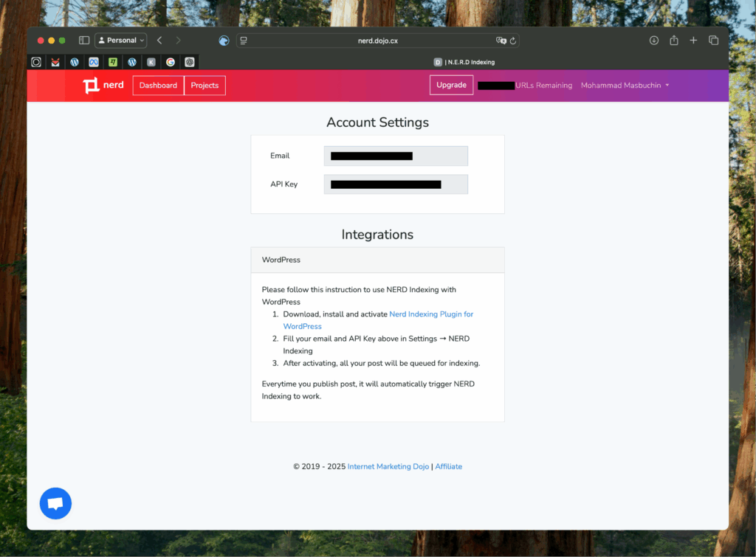Open the first WordPress pinned tab
This screenshot has width=756, height=557.
(75, 62)
